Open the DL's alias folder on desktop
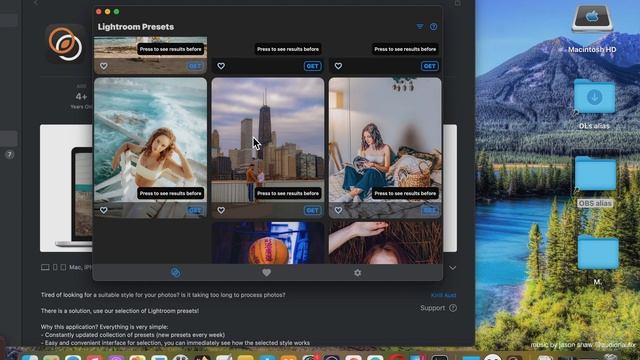 [x=594, y=97]
